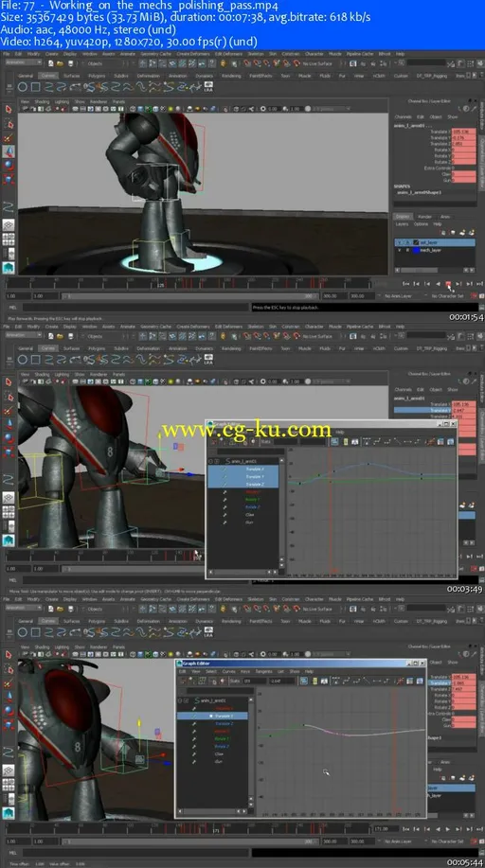This screenshot has width=485, height=868.
Task: Collapse anim_l_arm01 node in 00:05:44 Graph Editor
Action: pyautogui.click(x=180, y=700)
